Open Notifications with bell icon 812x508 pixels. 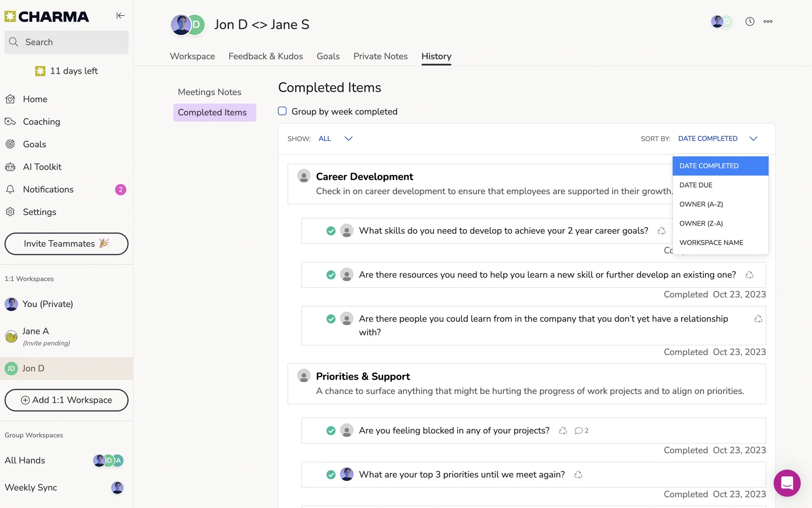click(48, 189)
